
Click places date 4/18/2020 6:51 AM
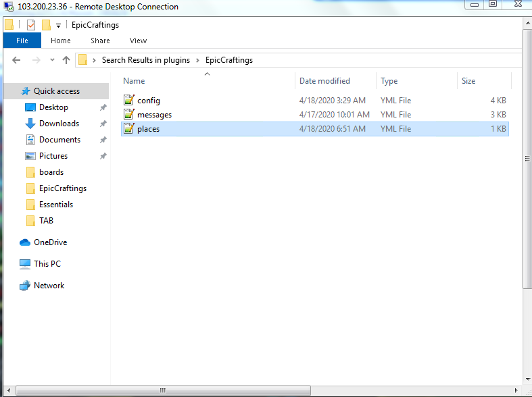tap(333, 129)
